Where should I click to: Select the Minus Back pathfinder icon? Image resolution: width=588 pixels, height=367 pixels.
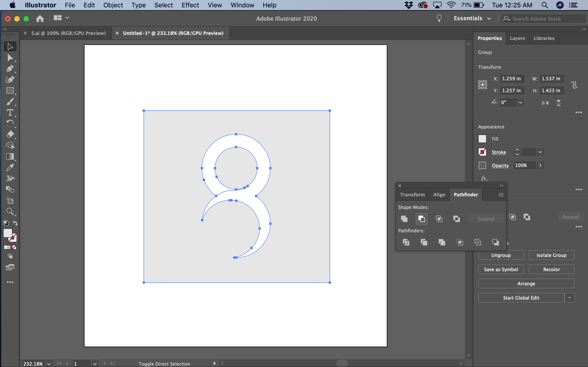click(x=495, y=242)
